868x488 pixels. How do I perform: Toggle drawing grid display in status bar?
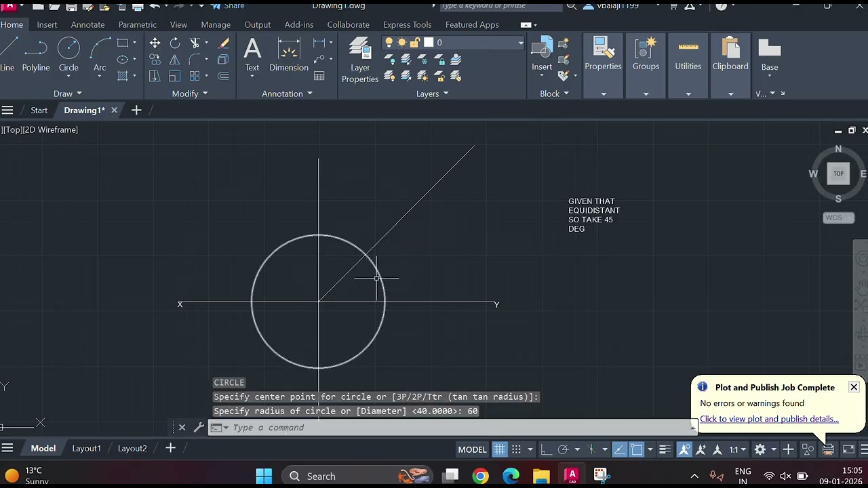click(500, 449)
